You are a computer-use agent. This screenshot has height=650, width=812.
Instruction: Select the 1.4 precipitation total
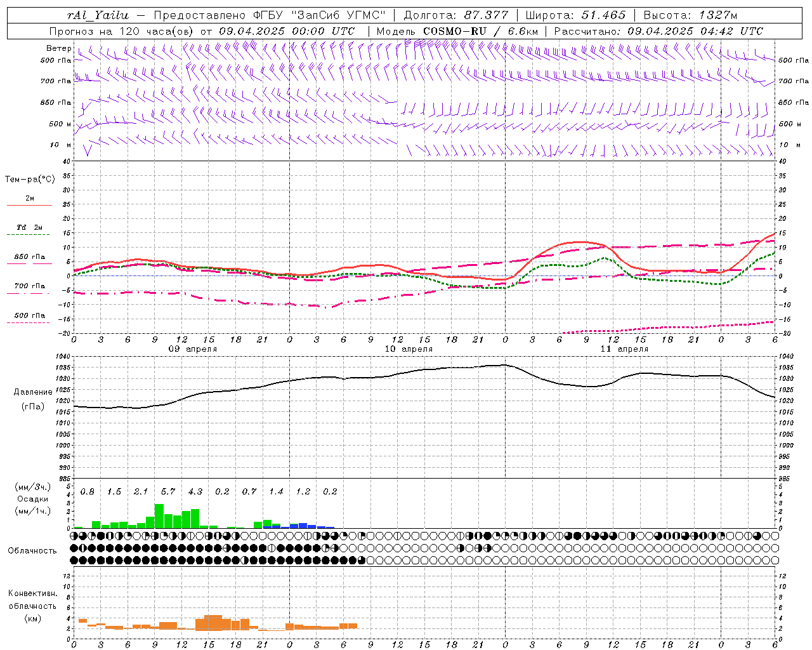click(x=276, y=492)
